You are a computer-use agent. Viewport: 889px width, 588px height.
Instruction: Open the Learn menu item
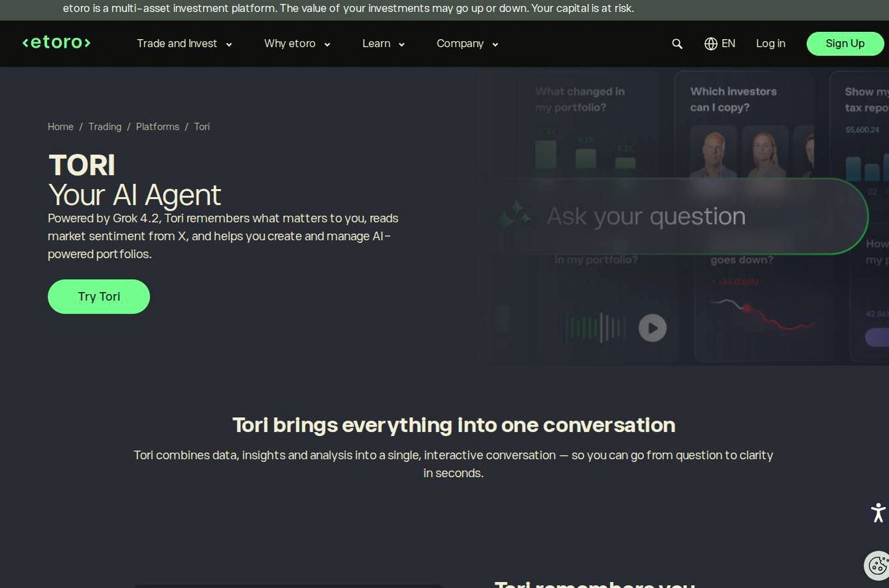[x=376, y=44]
